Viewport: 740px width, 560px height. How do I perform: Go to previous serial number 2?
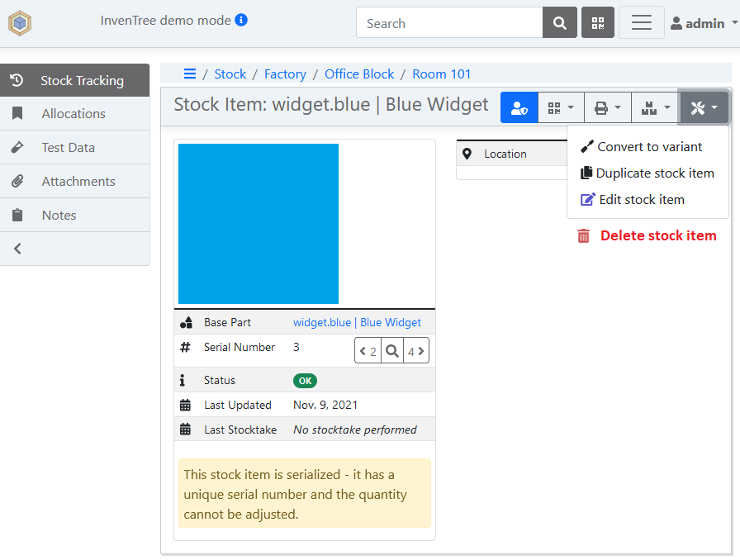[x=368, y=351]
